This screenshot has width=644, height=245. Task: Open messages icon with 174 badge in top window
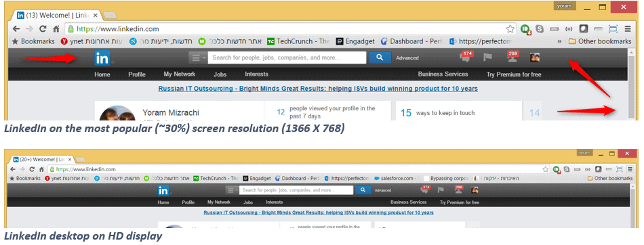coord(466,57)
